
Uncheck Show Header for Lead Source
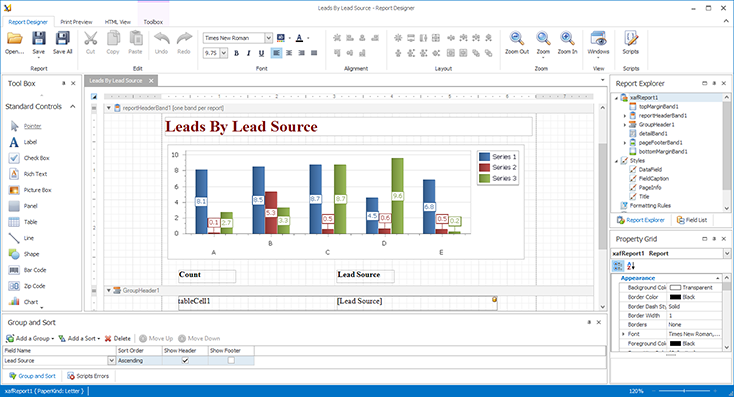pyautogui.click(x=185, y=360)
